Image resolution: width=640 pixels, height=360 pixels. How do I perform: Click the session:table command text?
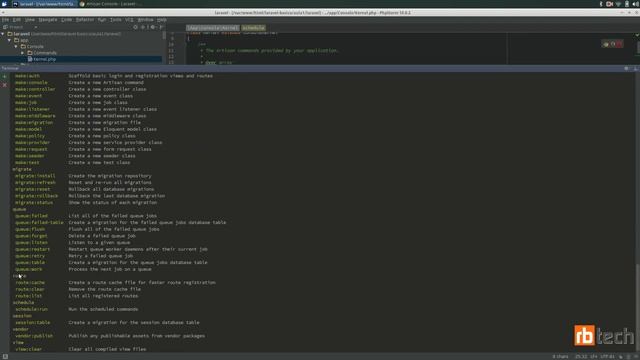[33, 322]
